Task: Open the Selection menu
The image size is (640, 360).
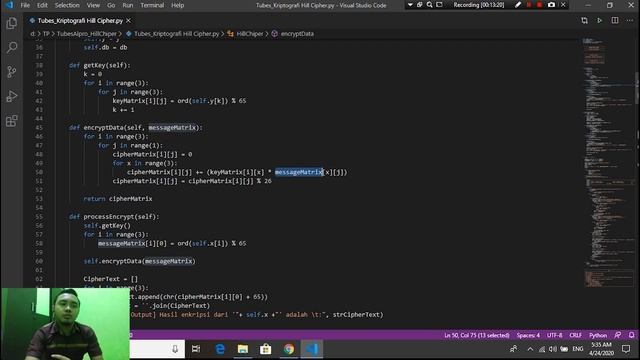Action: [67, 5]
